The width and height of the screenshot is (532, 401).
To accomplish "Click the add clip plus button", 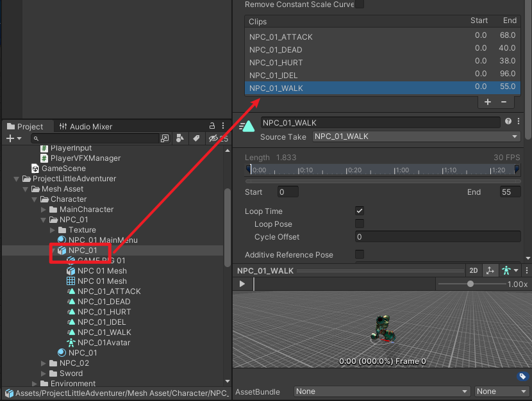I will (x=487, y=102).
